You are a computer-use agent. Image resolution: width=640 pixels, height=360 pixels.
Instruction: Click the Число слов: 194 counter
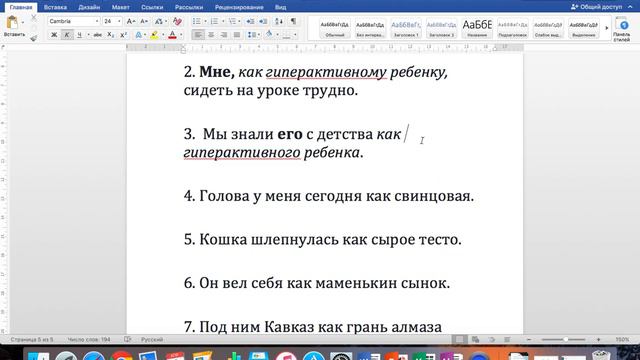(89, 340)
